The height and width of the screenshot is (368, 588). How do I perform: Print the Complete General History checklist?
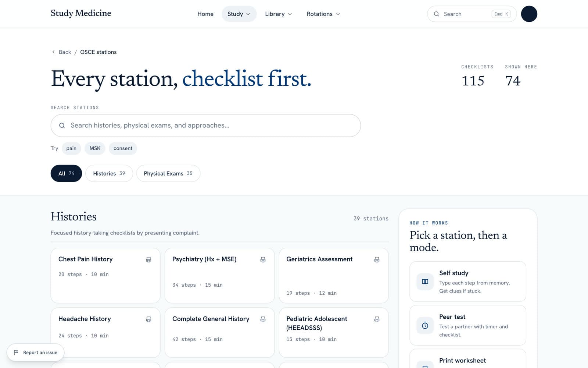coord(263,319)
